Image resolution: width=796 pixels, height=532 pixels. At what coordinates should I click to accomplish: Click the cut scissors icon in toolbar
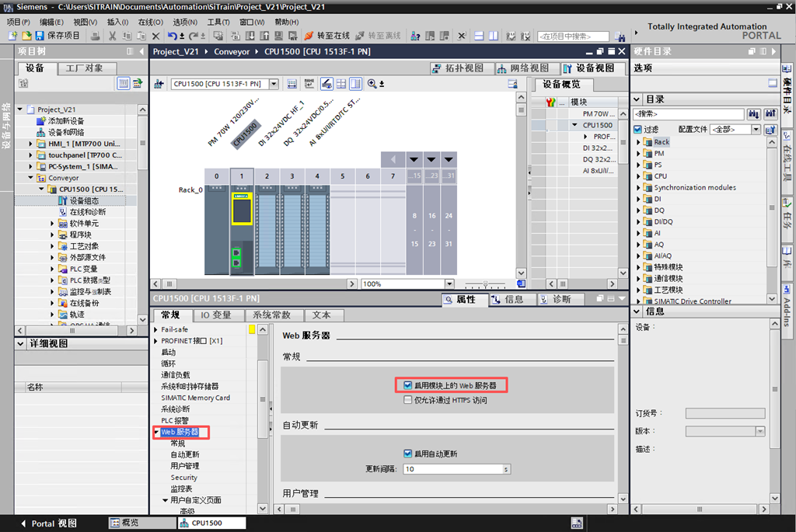click(x=113, y=36)
